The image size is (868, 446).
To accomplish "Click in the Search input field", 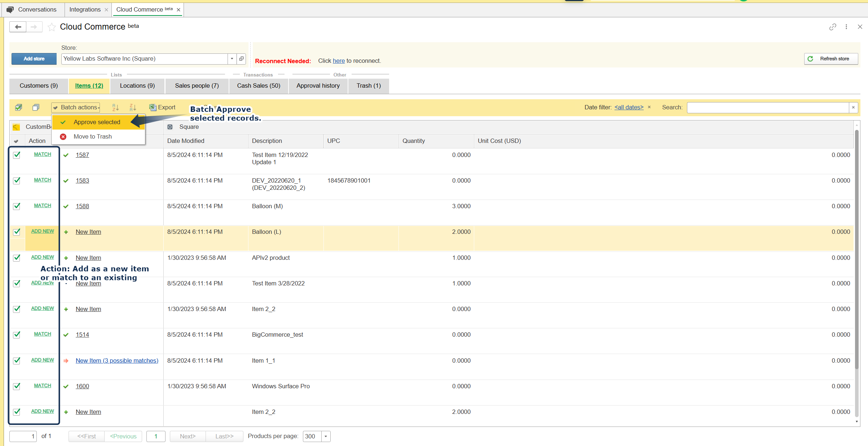I will pyautogui.click(x=768, y=108).
